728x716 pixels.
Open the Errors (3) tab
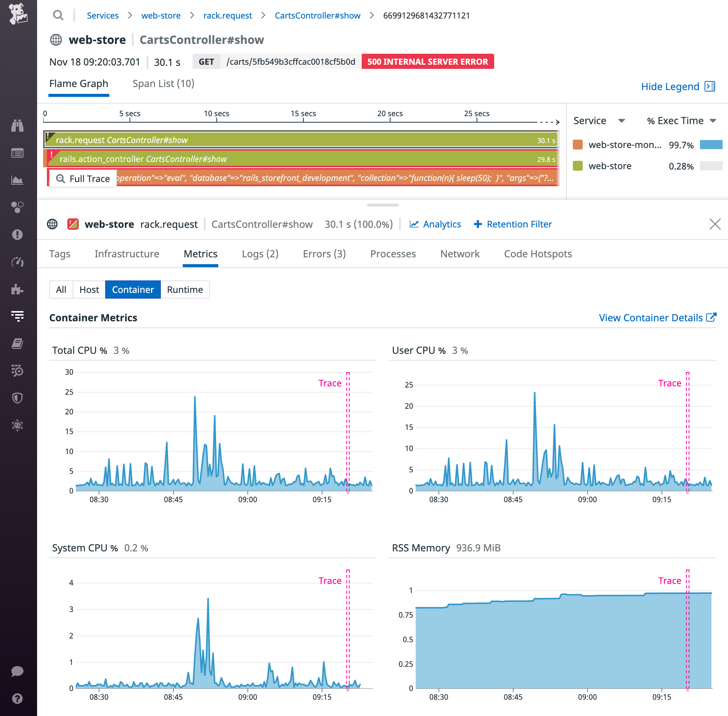[324, 254]
